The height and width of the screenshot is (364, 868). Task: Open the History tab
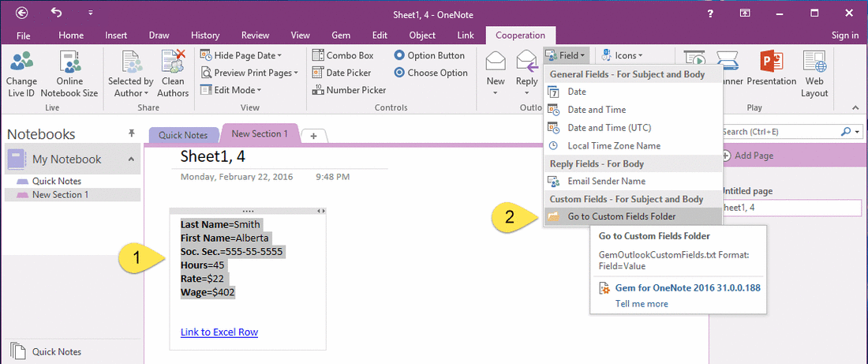(205, 36)
